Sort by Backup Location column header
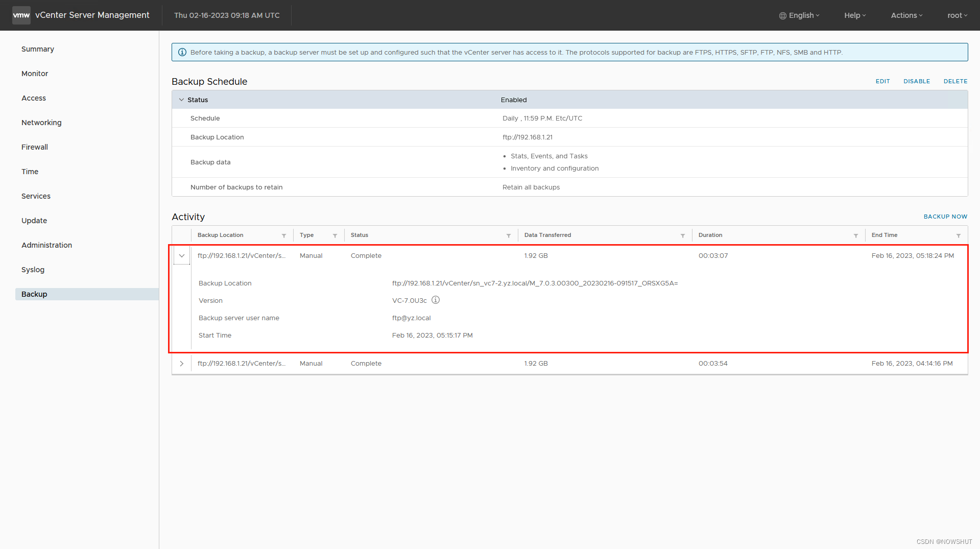This screenshot has height=549, width=980. [x=220, y=235]
